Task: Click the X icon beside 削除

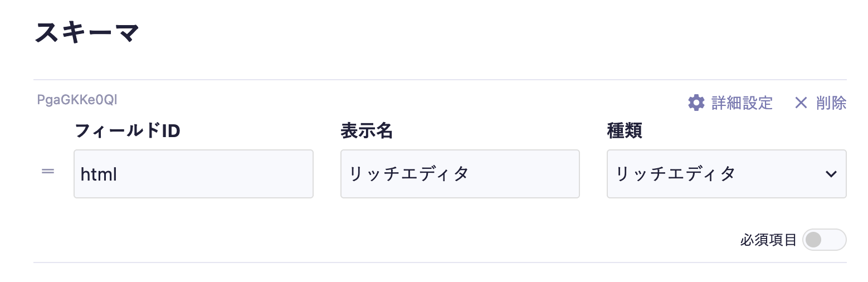Action: coord(801,103)
